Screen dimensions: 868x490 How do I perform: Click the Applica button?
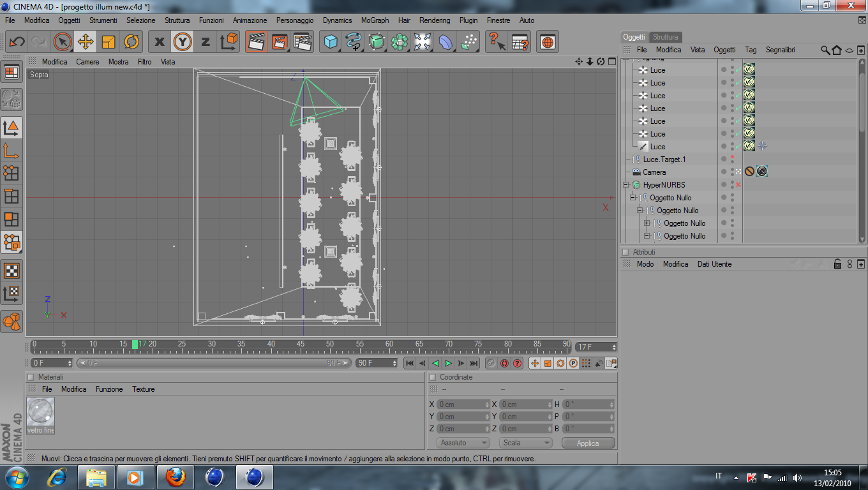coord(588,443)
